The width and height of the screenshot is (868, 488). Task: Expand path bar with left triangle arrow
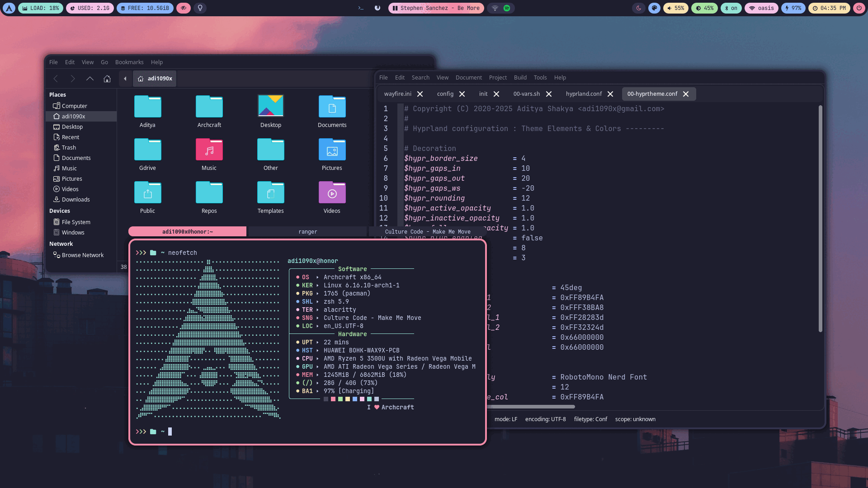125,79
